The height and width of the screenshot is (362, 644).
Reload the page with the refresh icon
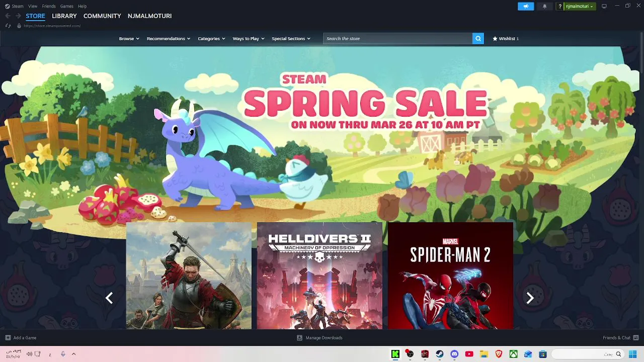pyautogui.click(x=8, y=26)
